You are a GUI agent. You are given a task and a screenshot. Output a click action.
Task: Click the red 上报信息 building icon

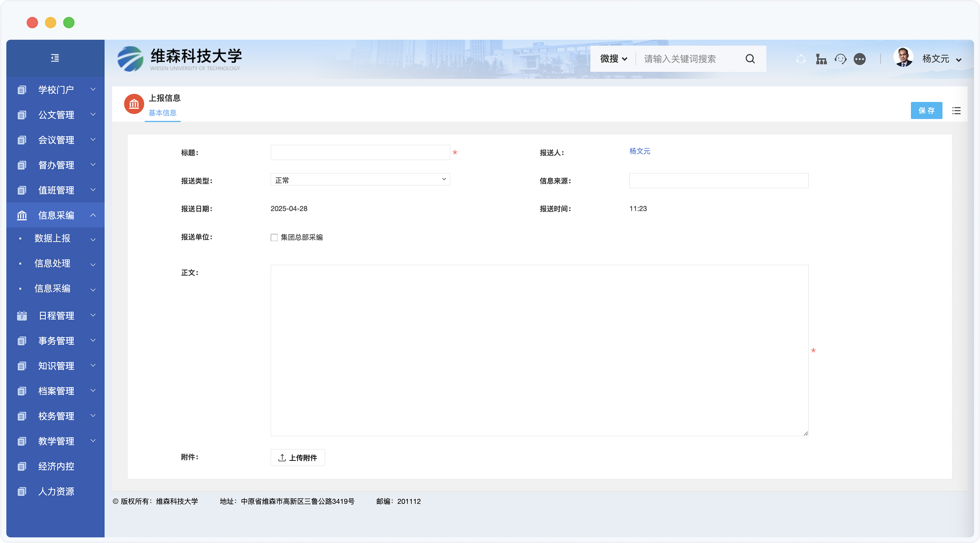[x=134, y=104]
